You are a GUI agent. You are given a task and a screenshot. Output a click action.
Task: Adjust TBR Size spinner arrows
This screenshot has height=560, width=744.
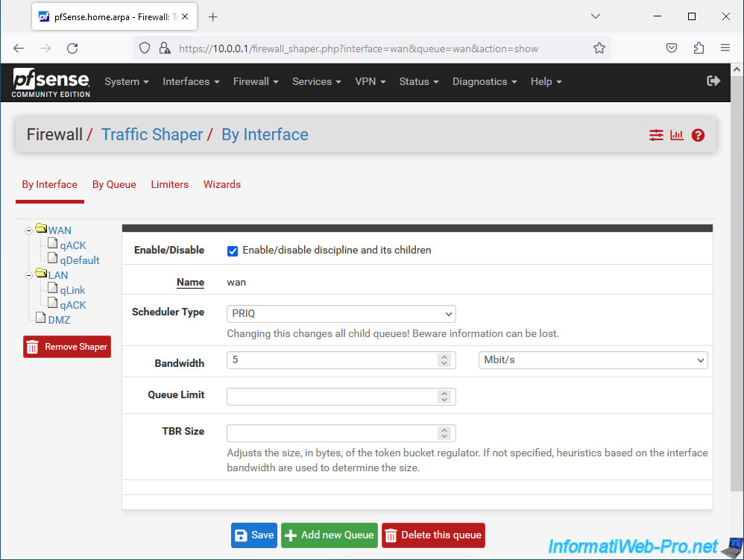(444, 433)
